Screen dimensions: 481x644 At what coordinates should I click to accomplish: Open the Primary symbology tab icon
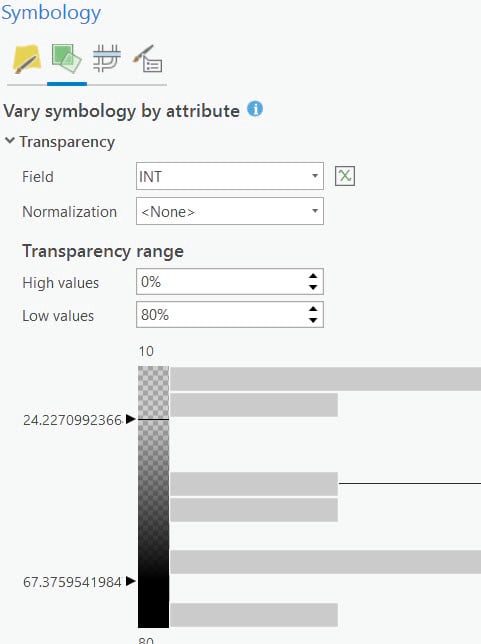tap(27, 59)
